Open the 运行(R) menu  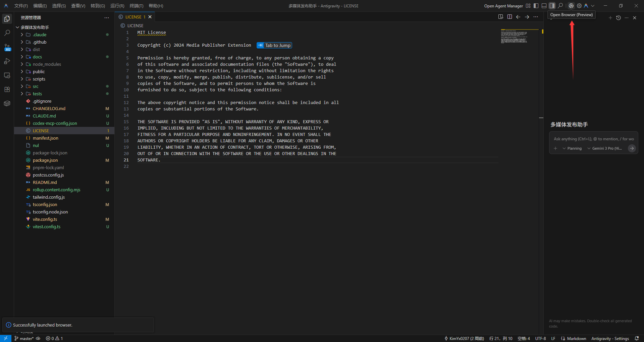tap(117, 6)
